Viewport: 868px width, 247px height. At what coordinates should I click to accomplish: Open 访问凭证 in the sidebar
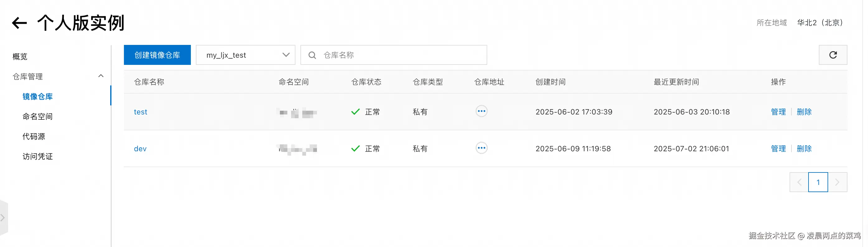(37, 156)
